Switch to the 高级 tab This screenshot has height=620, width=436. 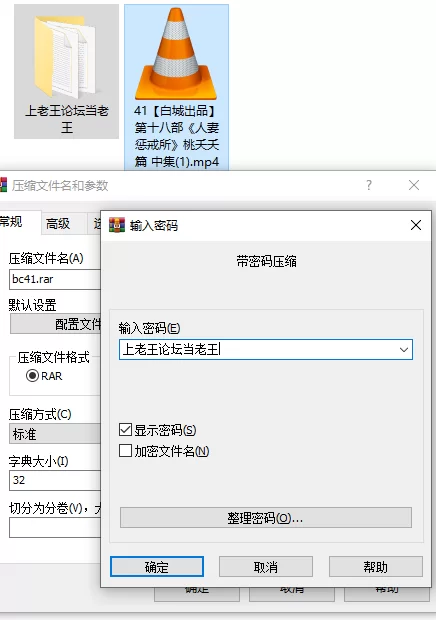[58, 224]
